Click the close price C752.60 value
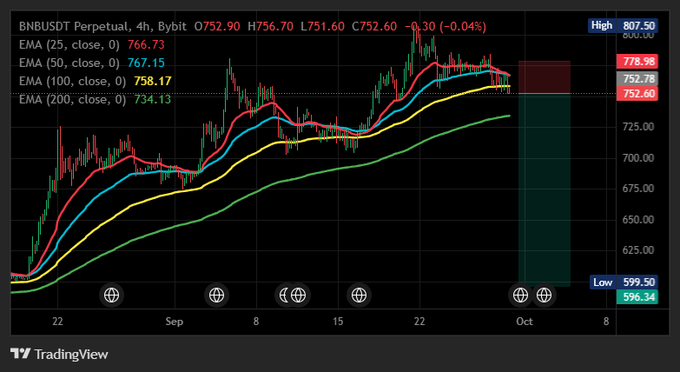680x372 pixels. click(x=374, y=26)
